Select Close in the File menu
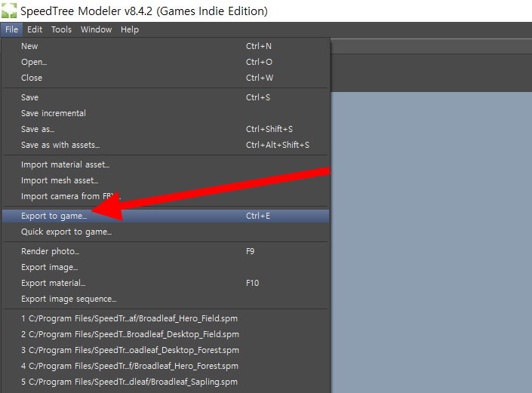Image resolution: width=532 pixels, height=393 pixels. pyautogui.click(x=165, y=78)
